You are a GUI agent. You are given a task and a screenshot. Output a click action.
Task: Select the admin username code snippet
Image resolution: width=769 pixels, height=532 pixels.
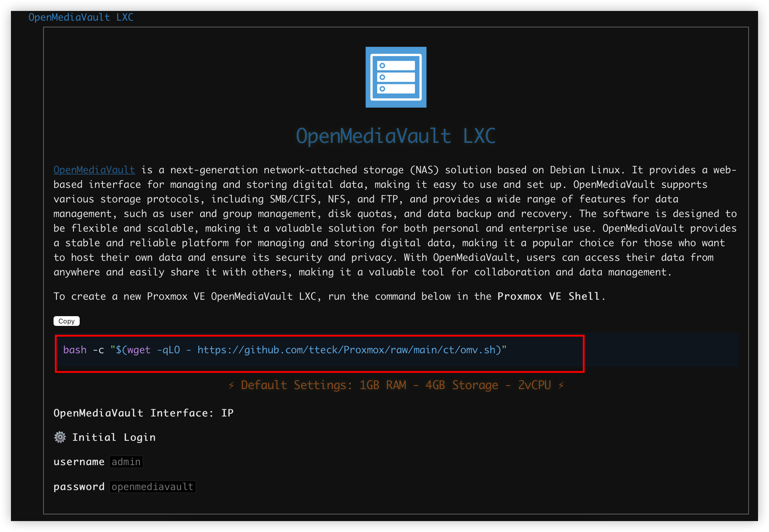[126, 462]
